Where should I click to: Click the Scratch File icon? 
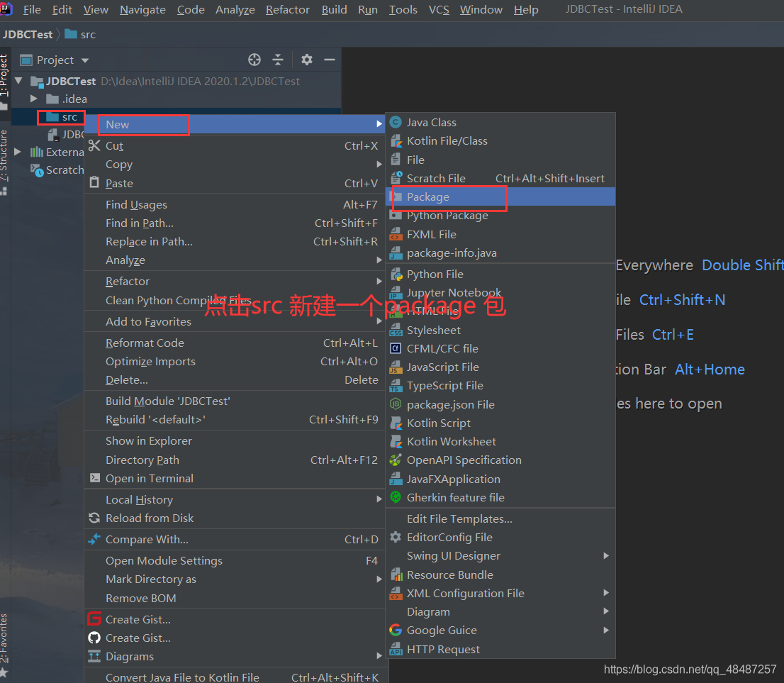pyautogui.click(x=396, y=178)
